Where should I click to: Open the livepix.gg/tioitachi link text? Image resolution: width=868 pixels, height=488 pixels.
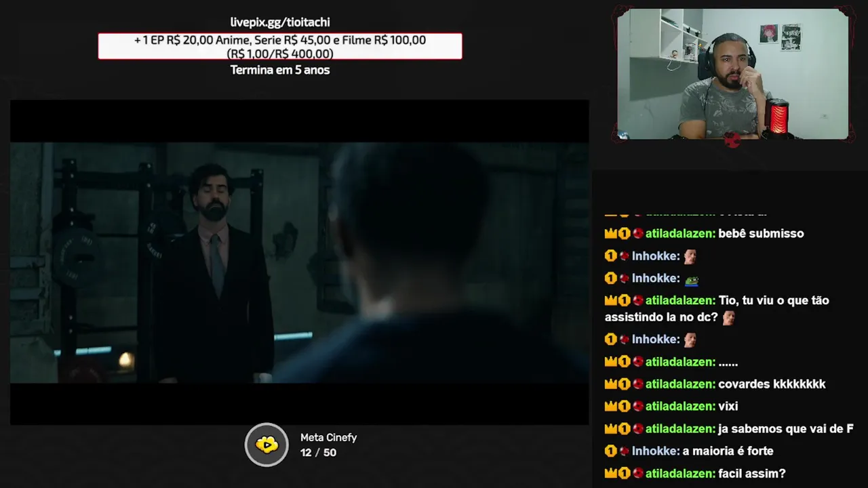point(280,22)
